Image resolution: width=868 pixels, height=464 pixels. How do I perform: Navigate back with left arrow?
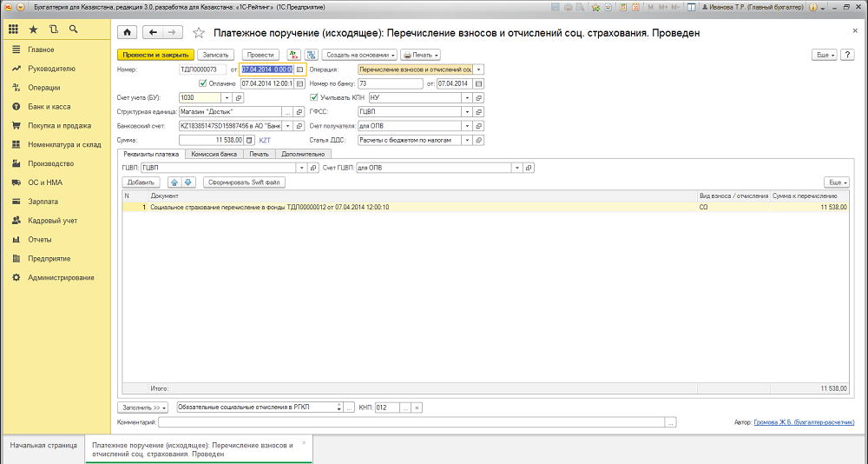click(153, 33)
